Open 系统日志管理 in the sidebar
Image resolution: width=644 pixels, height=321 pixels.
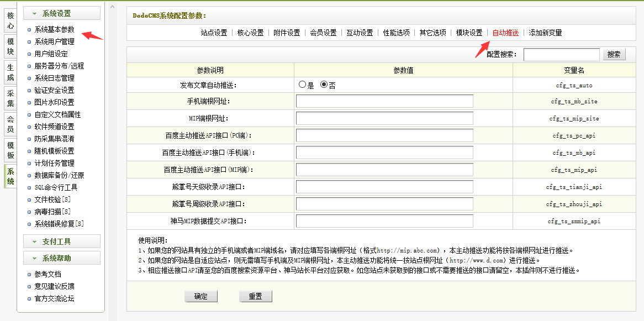click(55, 78)
